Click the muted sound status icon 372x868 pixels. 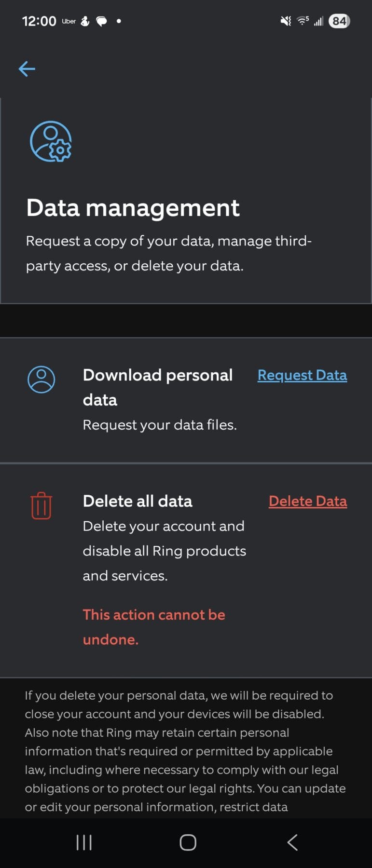[x=286, y=21]
